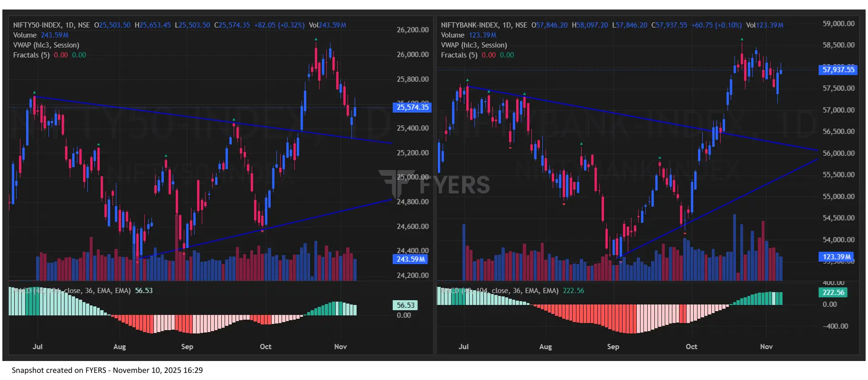Screen dimensions: 868x380
Task: Click the topmost green fractal arrow on NIFTY50
Action: tap(316, 39)
